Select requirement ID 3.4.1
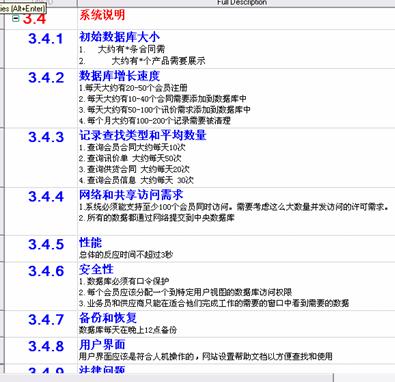Image resolution: width=395 pixels, height=382 pixels. pos(46,39)
